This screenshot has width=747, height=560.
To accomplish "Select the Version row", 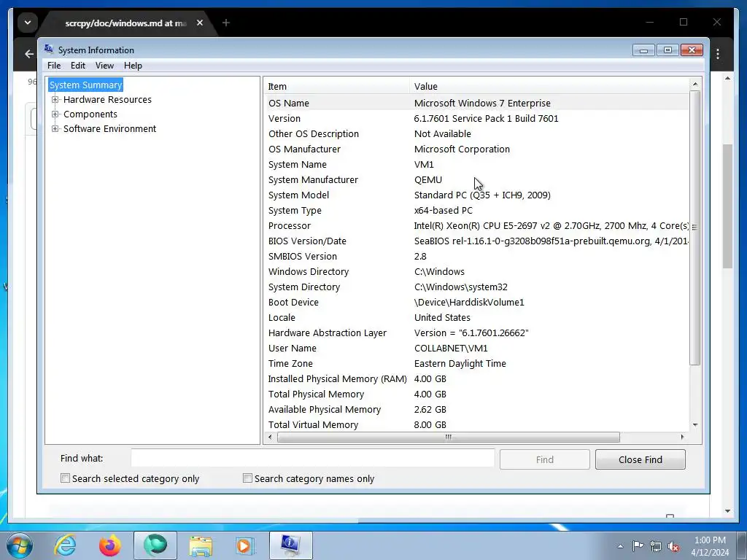I will click(x=476, y=119).
